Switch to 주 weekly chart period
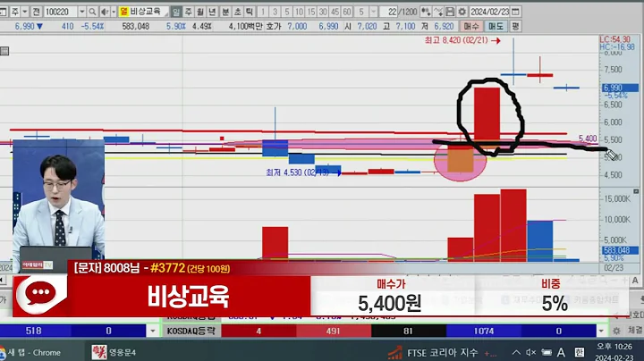Viewport: 644px width, 361px height. [x=188, y=12]
